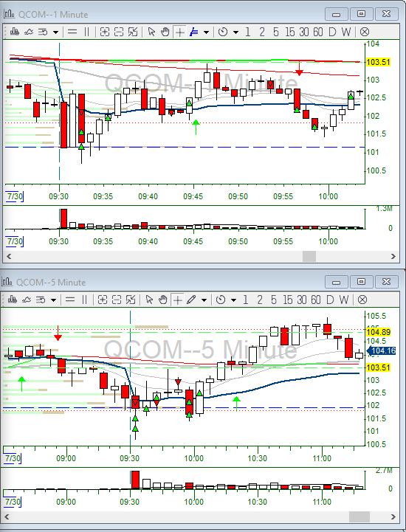Open the time interval dropdown in the 1 Minute toolbar
406x532 pixels.
coord(235,32)
